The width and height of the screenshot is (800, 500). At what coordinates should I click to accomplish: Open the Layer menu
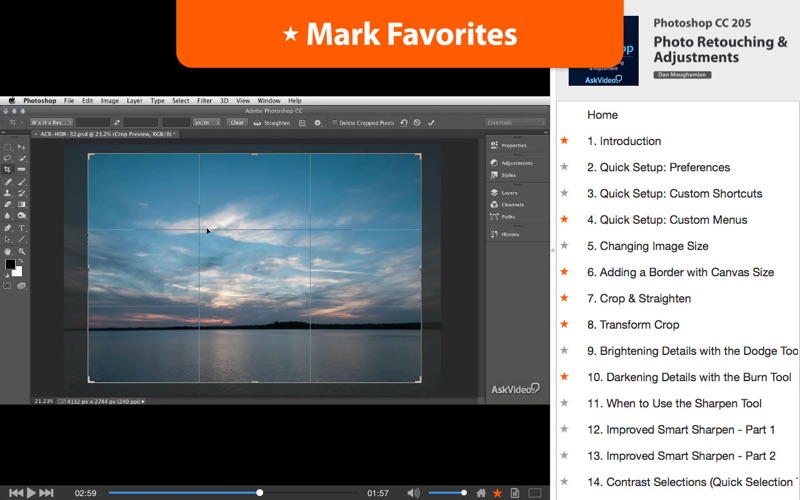click(x=134, y=101)
